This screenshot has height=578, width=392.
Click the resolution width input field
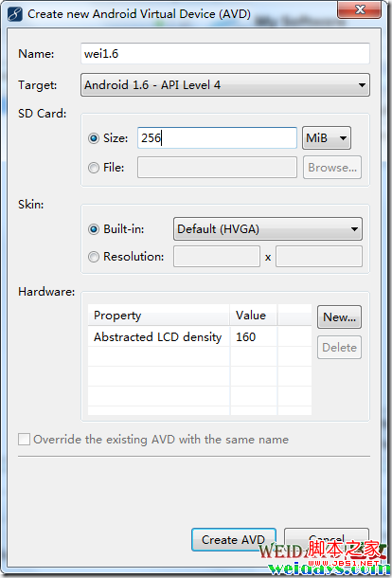point(217,257)
